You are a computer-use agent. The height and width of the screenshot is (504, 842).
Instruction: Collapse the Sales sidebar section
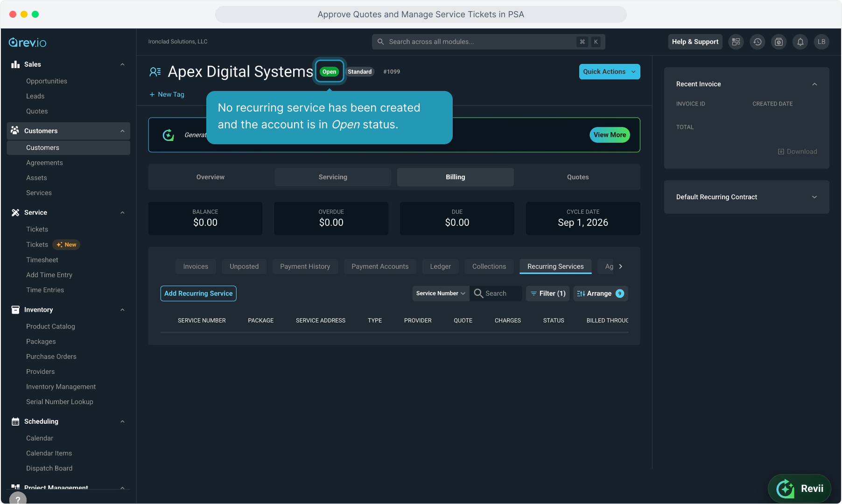(122, 64)
